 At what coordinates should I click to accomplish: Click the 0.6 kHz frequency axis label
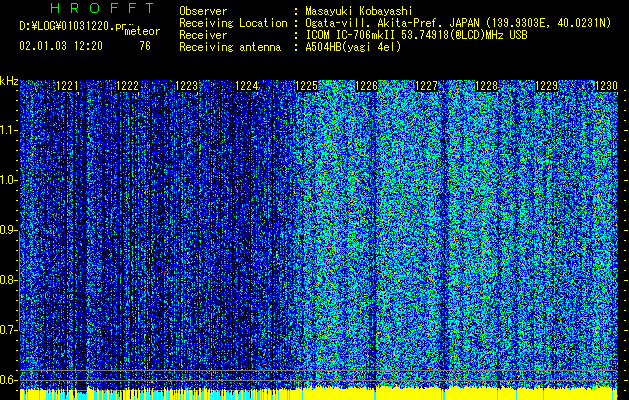point(7,380)
